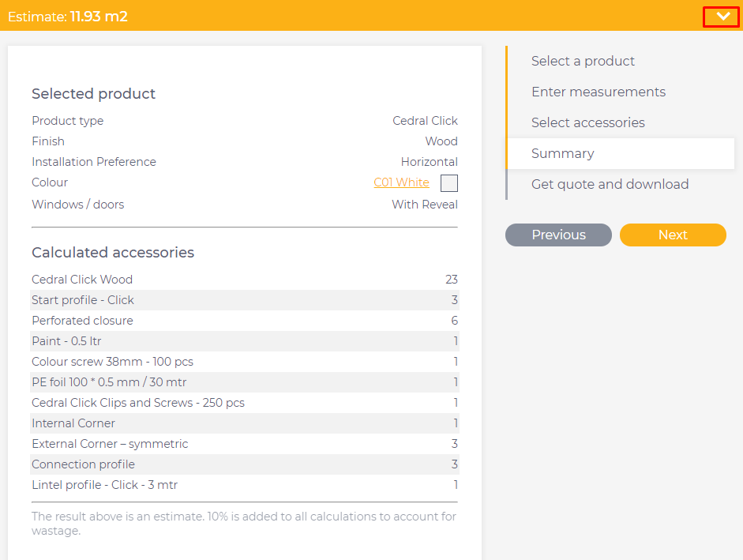This screenshot has height=560, width=743.
Task: Open the C01 White colour link
Action: [x=401, y=182]
